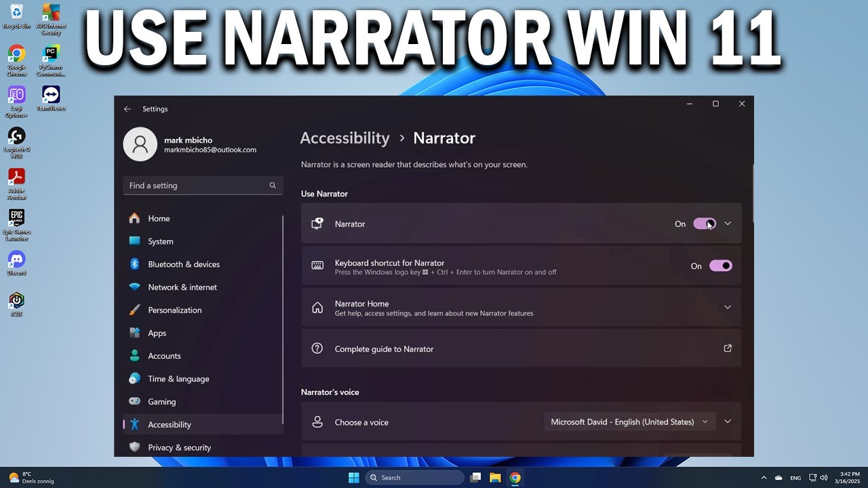Open AVG Internet Security desktop icon

[x=51, y=18]
